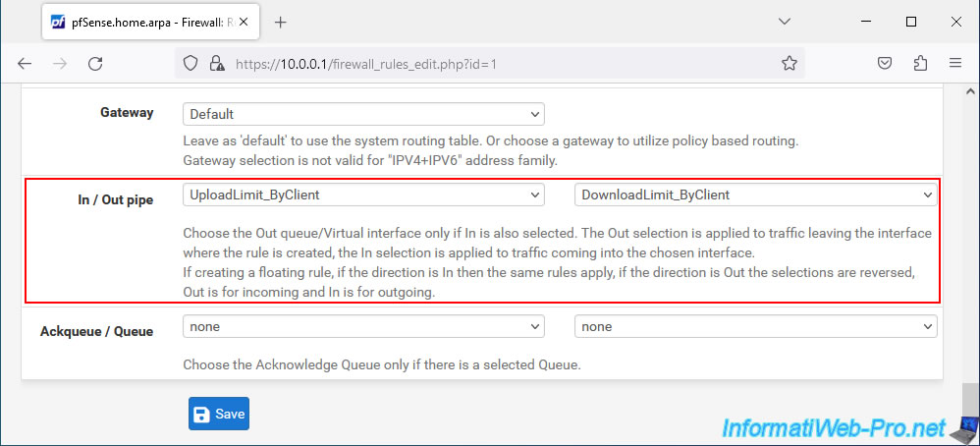Open the Gateway Default dropdown
Screen dimensions: 980x446
[x=363, y=115]
